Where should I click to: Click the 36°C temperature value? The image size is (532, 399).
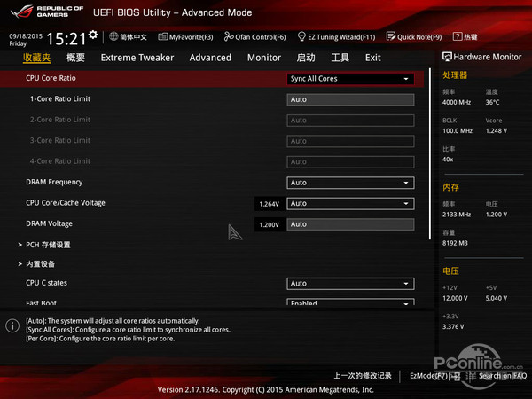492,102
